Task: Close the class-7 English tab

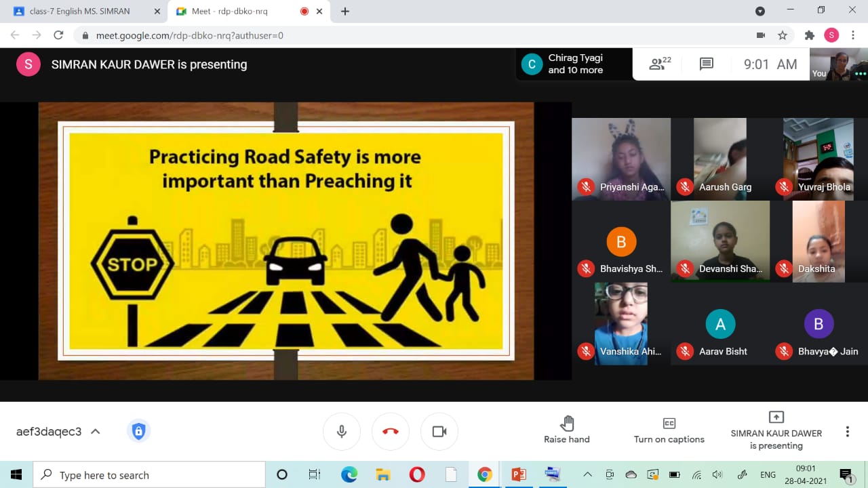Action: point(157,12)
